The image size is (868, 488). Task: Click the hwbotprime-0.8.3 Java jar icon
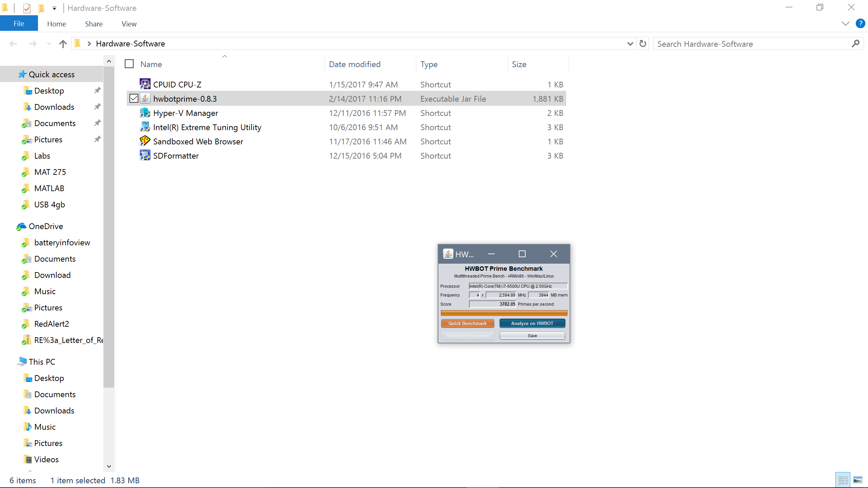coord(145,98)
